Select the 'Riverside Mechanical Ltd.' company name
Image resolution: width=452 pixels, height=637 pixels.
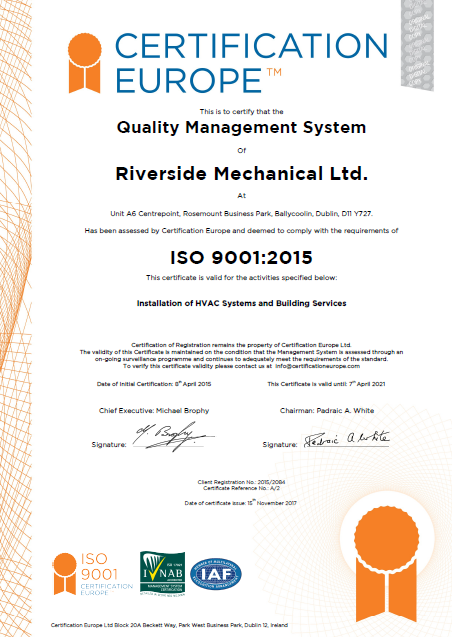(242, 174)
